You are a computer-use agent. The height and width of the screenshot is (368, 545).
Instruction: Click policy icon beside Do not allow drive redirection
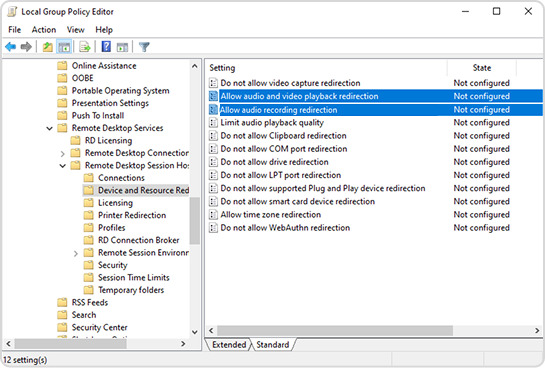(213, 162)
